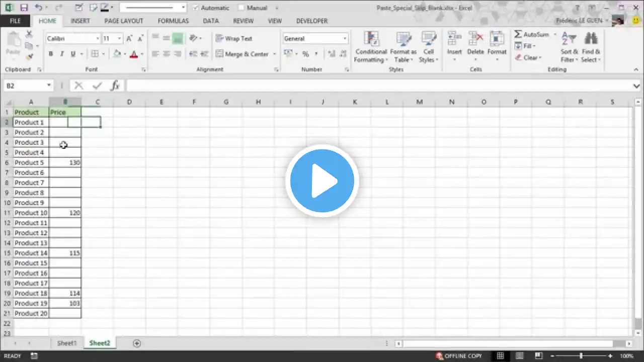Open the font color dropdown arrow
Image resolution: width=644 pixels, height=362 pixels.
click(x=142, y=54)
